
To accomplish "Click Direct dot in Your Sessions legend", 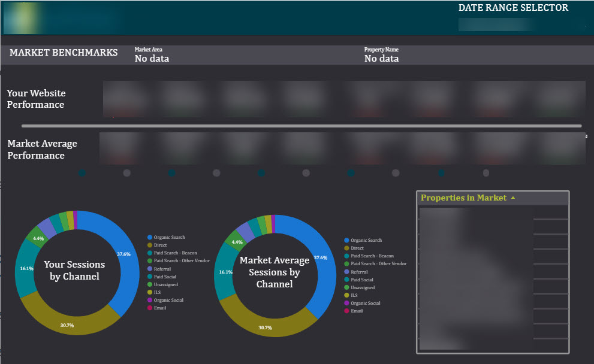I will (x=150, y=245).
